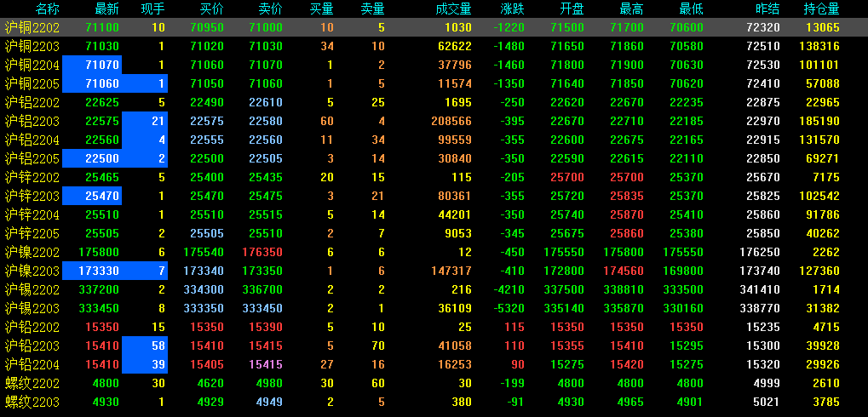Click the bid price 334300
868x417 pixels.
tap(204, 289)
